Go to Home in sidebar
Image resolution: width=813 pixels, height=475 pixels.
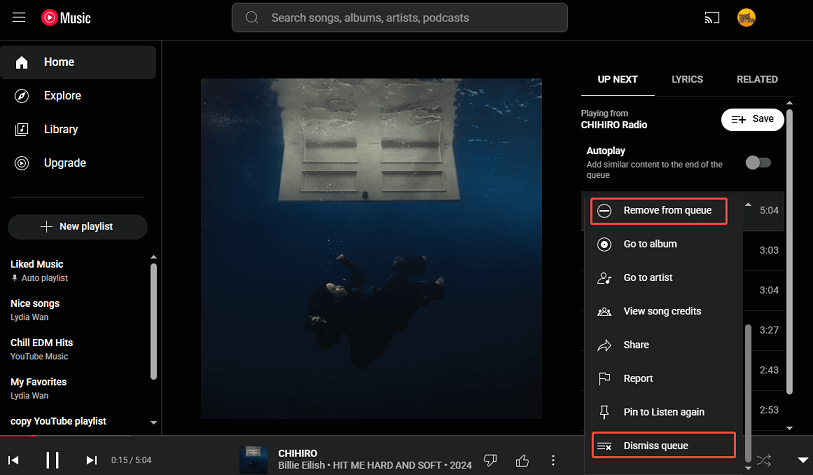78,62
